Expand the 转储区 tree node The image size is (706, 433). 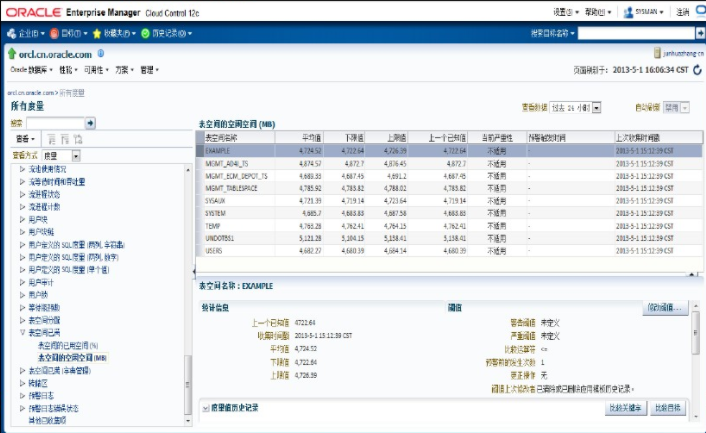click(22, 383)
